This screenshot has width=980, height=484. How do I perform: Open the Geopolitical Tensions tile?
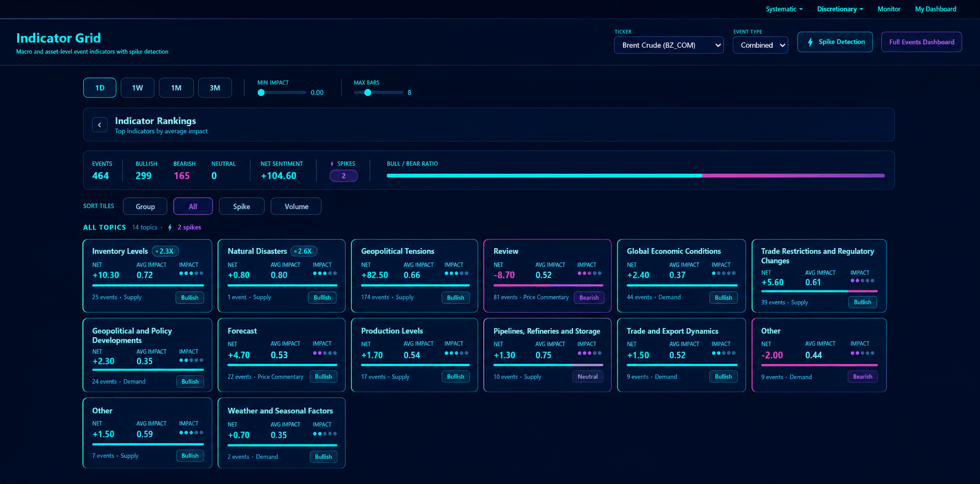pos(415,276)
